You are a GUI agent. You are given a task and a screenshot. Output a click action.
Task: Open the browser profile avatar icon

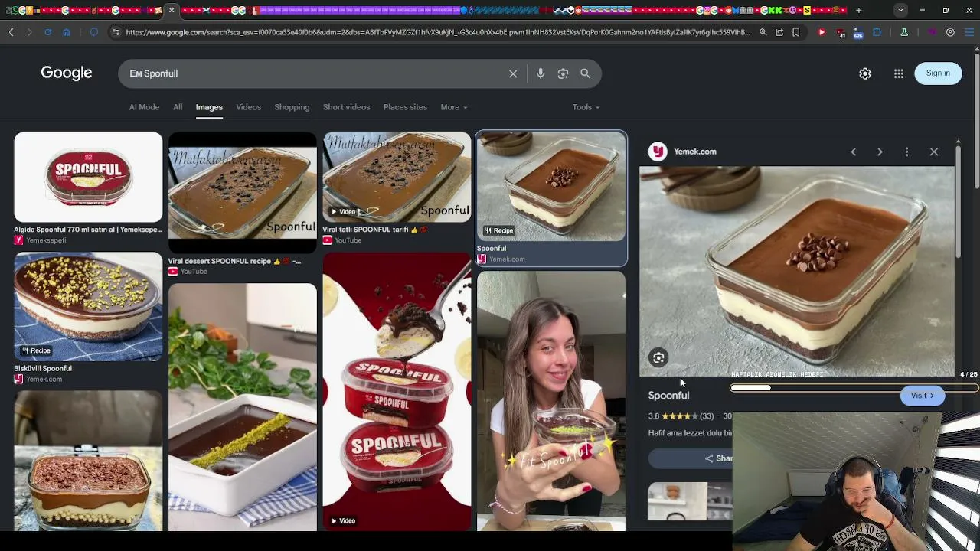click(x=950, y=32)
